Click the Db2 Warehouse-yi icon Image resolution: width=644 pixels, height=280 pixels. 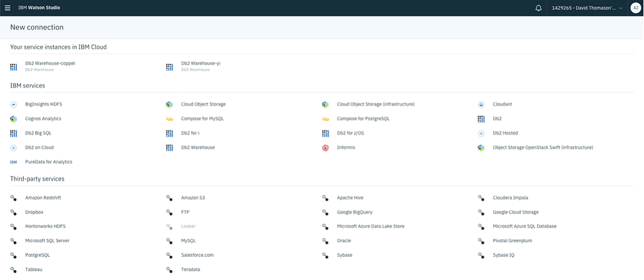click(170, 67)
